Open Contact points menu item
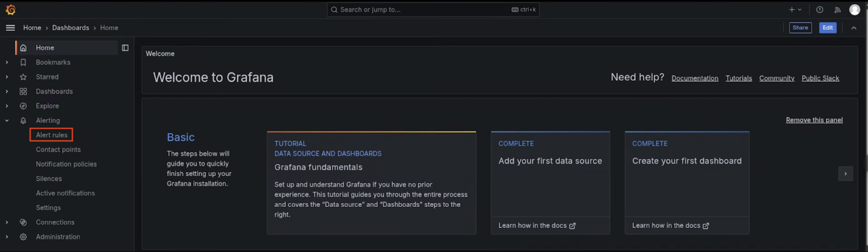 point(58,150)
